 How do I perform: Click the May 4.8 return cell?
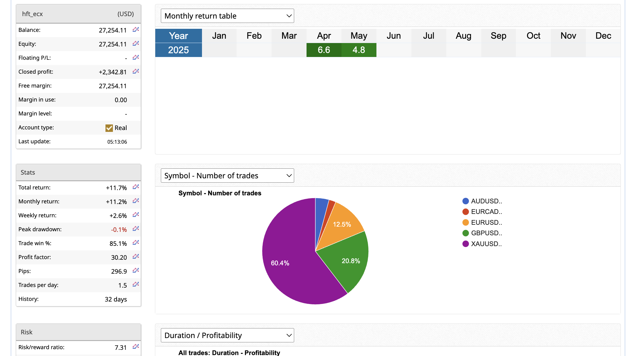click(358, 50)
